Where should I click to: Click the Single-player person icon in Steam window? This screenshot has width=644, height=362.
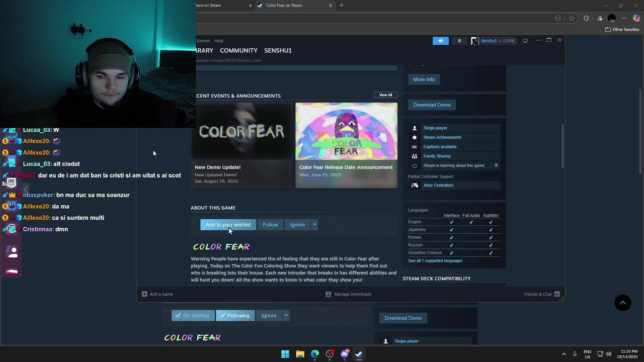(415, 128)
